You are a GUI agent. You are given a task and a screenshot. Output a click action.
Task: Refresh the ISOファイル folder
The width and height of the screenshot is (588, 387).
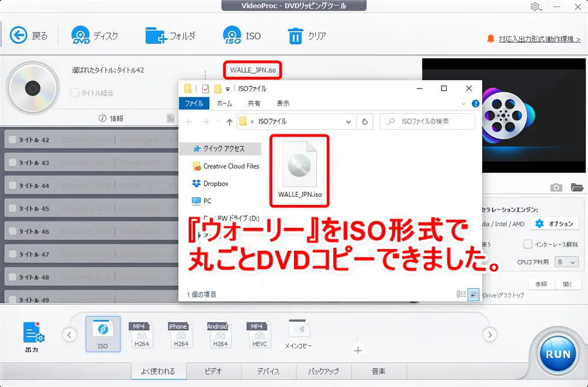(365, 122)
